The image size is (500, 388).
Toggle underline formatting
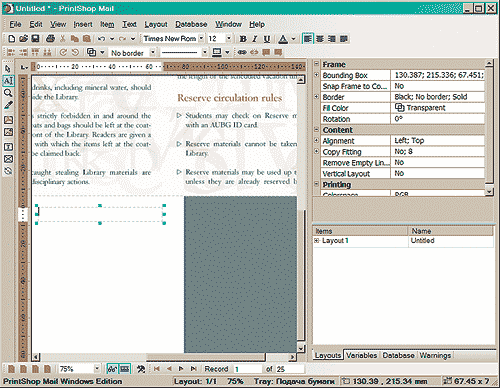(267, 39)
